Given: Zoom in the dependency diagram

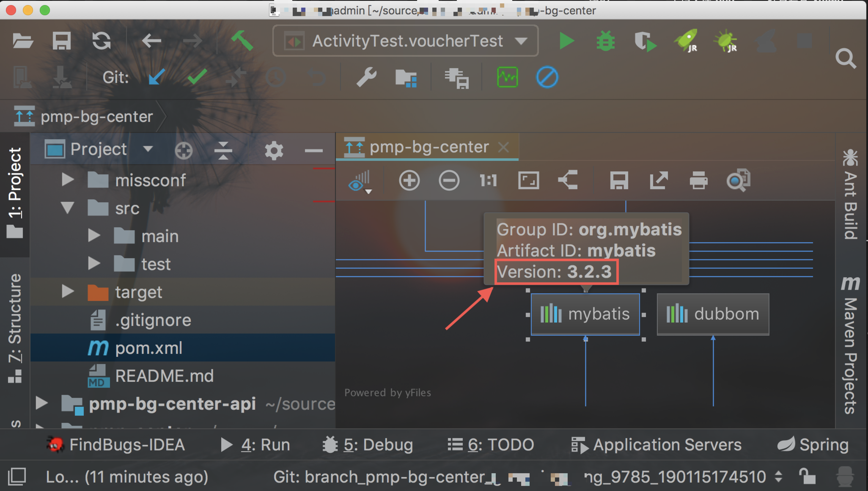Looking at the screenshot, I should [x=409, y=180].
